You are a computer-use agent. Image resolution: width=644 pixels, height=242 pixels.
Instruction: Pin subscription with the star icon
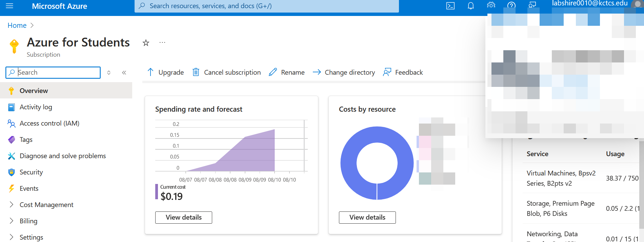[146, 43]
